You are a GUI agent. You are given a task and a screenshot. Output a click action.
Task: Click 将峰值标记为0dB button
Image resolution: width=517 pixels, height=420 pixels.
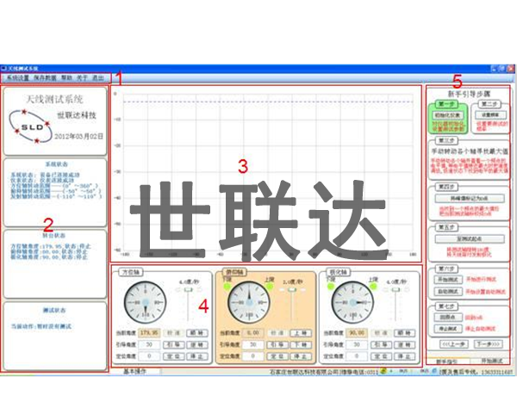[x=470, y=198]
